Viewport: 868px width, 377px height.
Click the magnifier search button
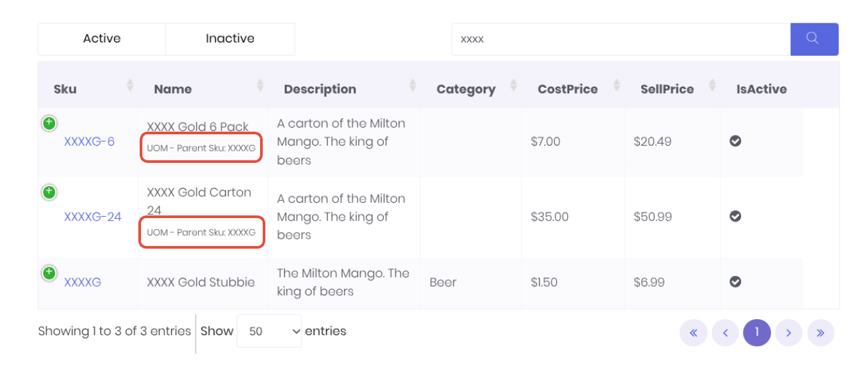[x=813, y=39]
